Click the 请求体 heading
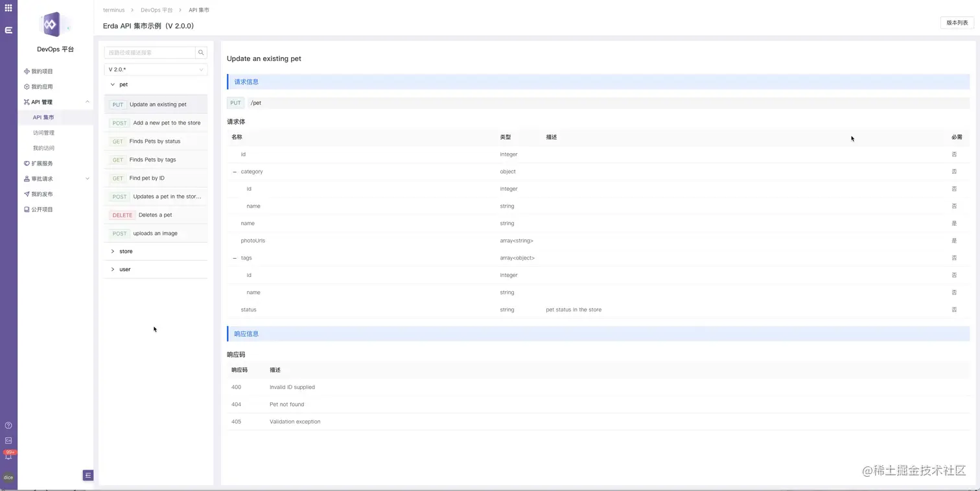The image size is (980, 491). (x=236, y=122)
